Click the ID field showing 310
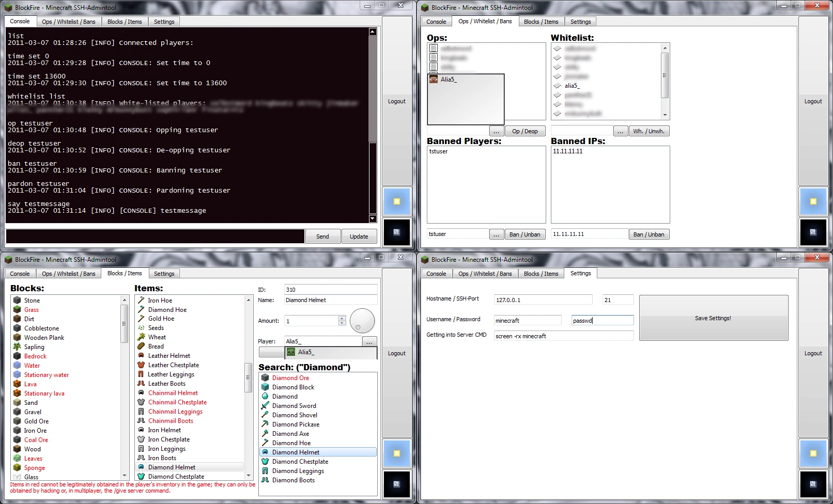Screen dimensions: 833x504 pyautogui.click(x=331, y=290)
